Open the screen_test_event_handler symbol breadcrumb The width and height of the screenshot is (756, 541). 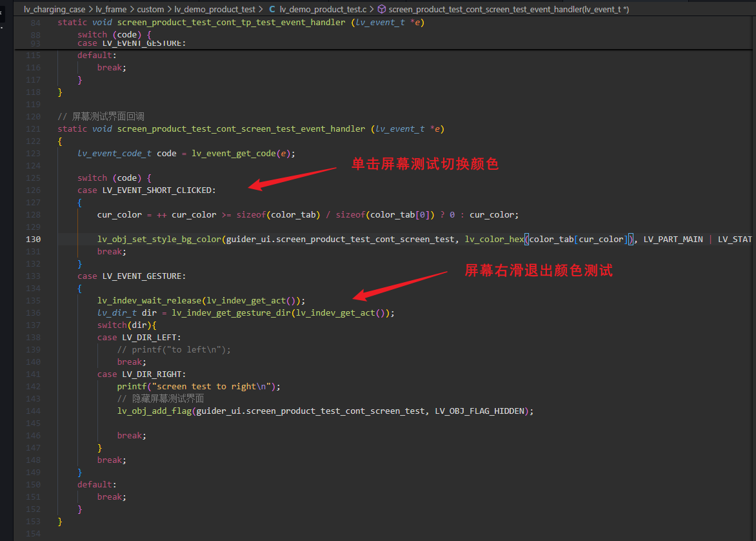tap(509, 9)
